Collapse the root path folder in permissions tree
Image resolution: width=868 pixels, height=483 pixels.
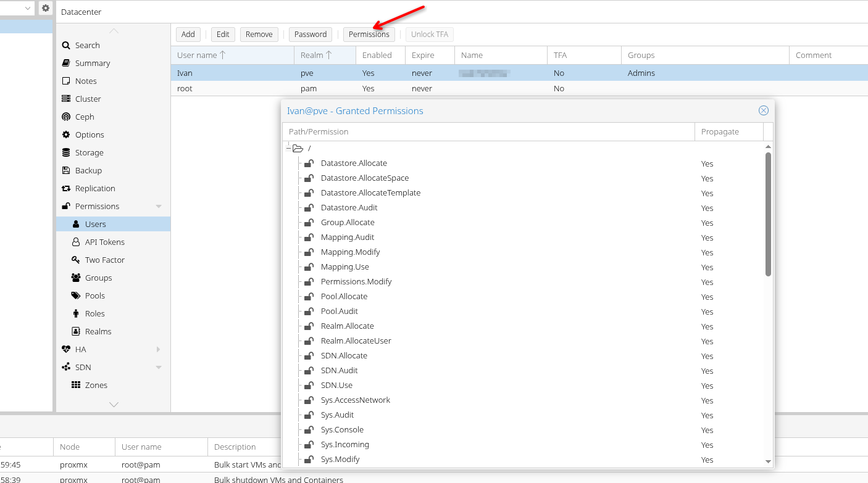pyautogui.click(x=288, y=148)
